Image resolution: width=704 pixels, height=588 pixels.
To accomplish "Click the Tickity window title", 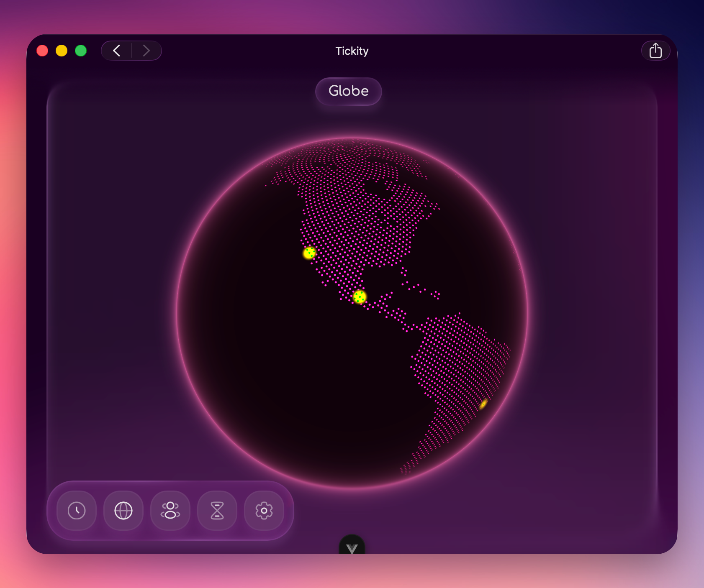I will point(352,51).
